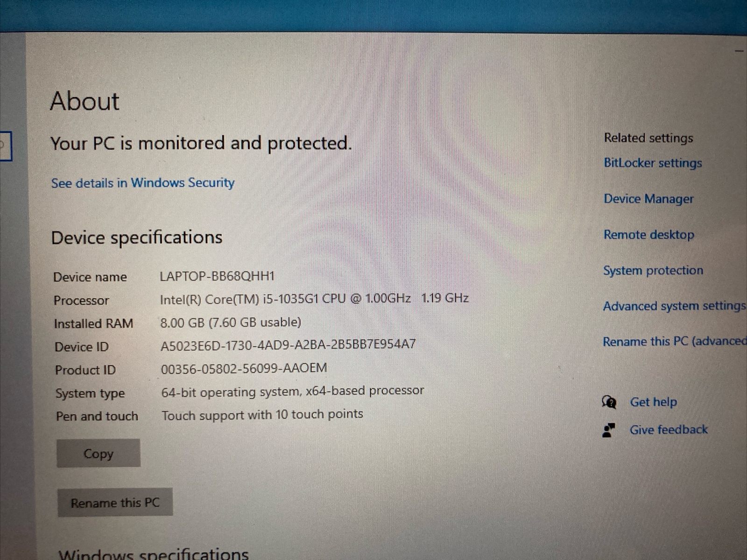
Task: Select the Intel(R) Core(TM) i5-1035G1 processor value
Action: click(314, 299)
